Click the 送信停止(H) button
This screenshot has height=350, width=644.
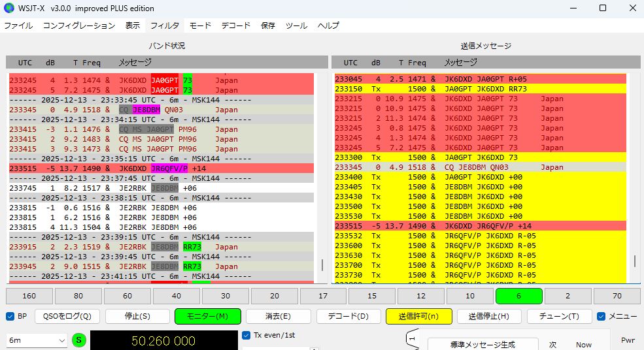click(489, 316)
